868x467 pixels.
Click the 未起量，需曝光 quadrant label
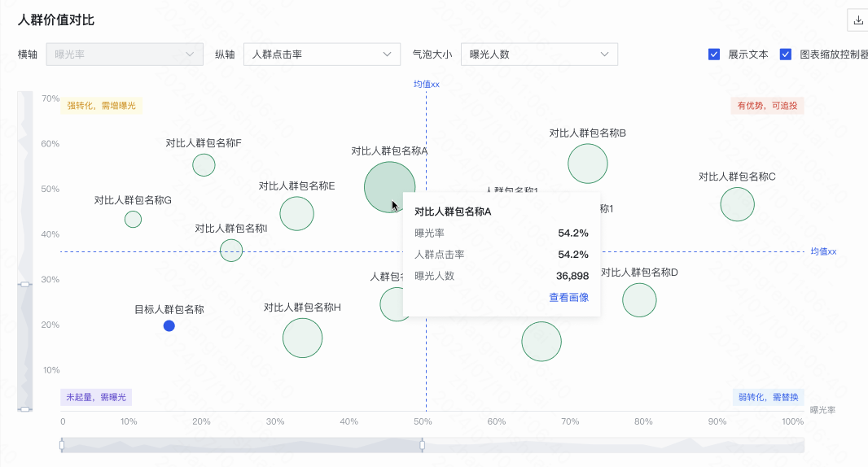click(x=96, y=397)
